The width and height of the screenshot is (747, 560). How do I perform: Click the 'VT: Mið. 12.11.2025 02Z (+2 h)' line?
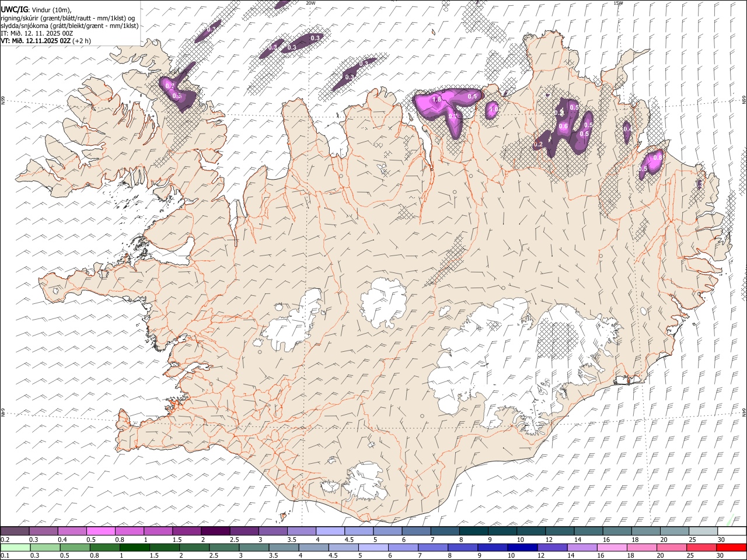point(46,41)
